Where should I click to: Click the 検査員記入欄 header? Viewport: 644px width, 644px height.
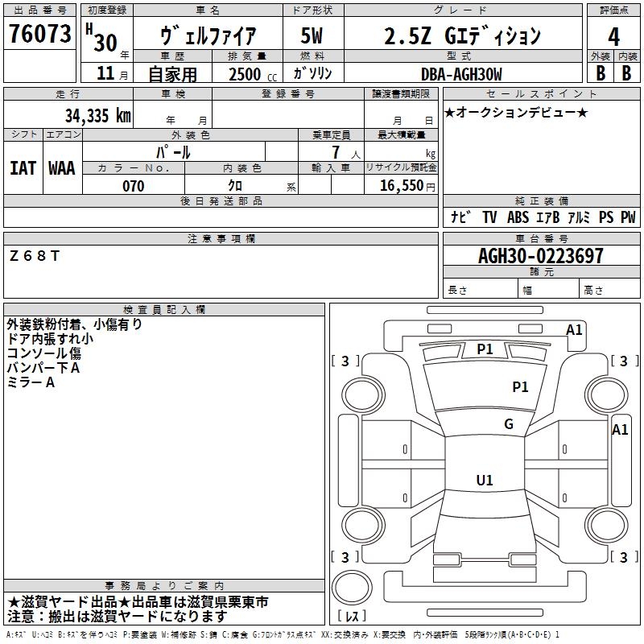164,310
